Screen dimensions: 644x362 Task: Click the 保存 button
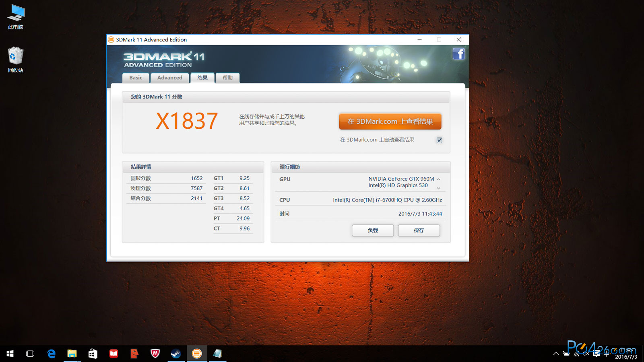tap(419, 230)
